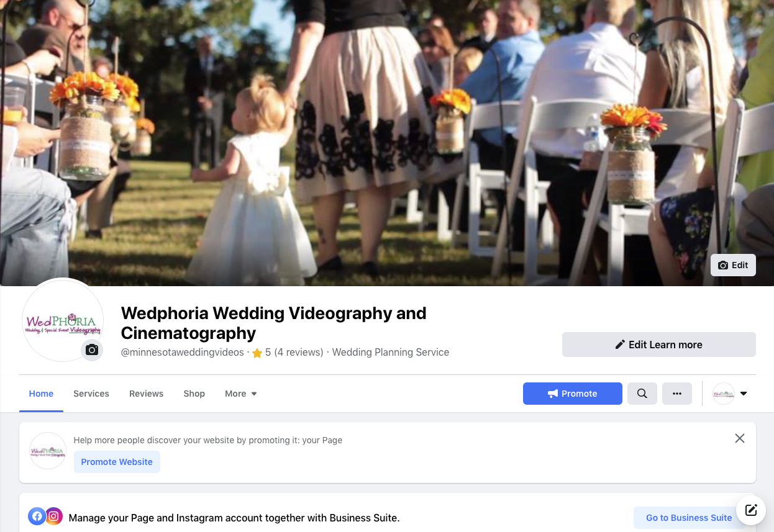
Task: Click the star rating icon beside 5
Action: [x=257, y=353]
